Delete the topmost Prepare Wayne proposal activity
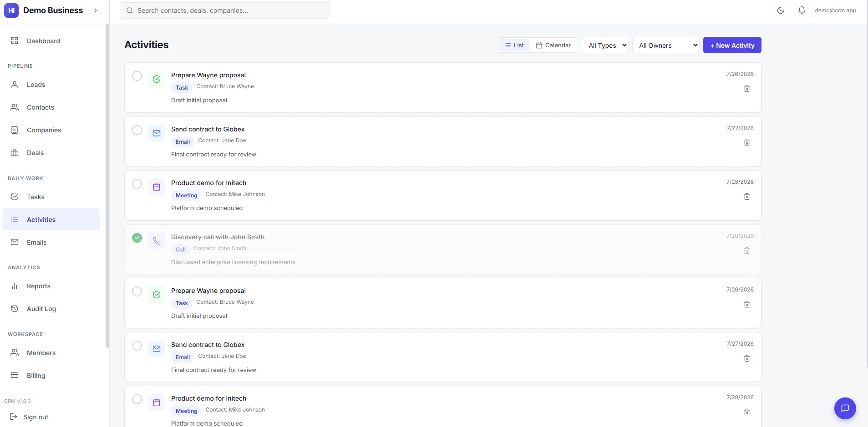The image size is (868, 427). pos(747,89)
